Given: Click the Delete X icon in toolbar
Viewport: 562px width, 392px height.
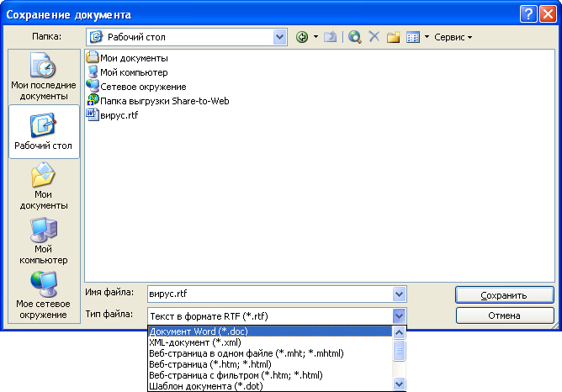Looking at the screenshot, I should [374, 36].
